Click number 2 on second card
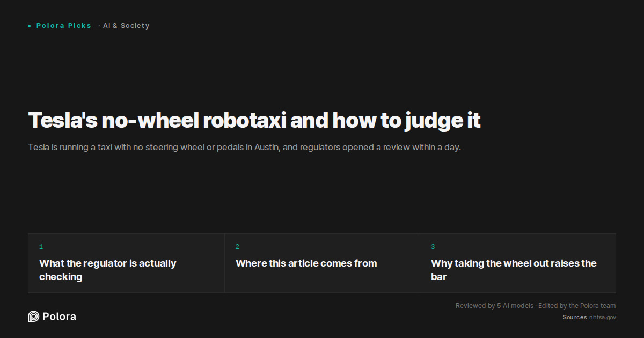The image size is (644, 338). click(237, 247)
